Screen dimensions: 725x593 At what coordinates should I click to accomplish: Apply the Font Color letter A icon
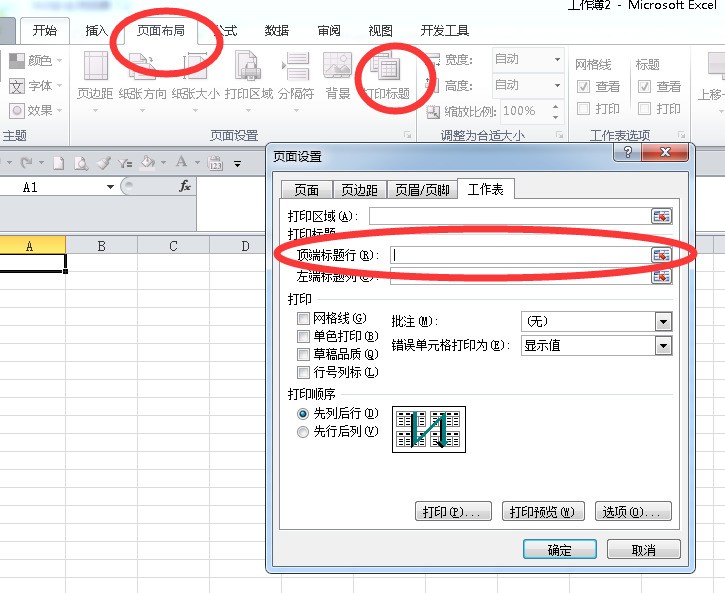181,162
